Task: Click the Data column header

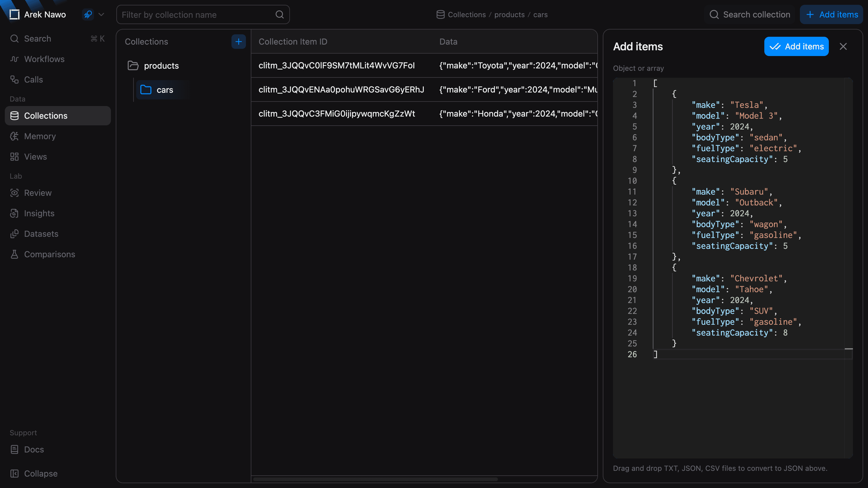Action: point(448,42)
